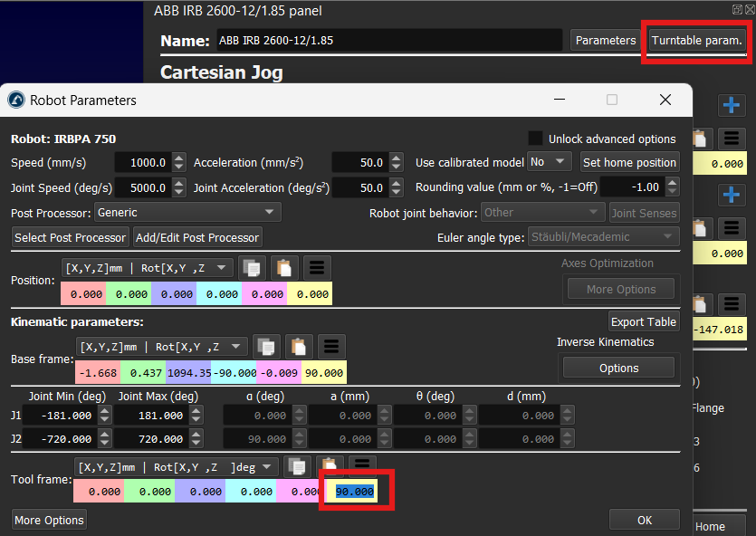The width and height of the screenshot is (756, 536).
Task: Increase Speed (mm/s) with stepper up arrow
Action: [179, 158]
